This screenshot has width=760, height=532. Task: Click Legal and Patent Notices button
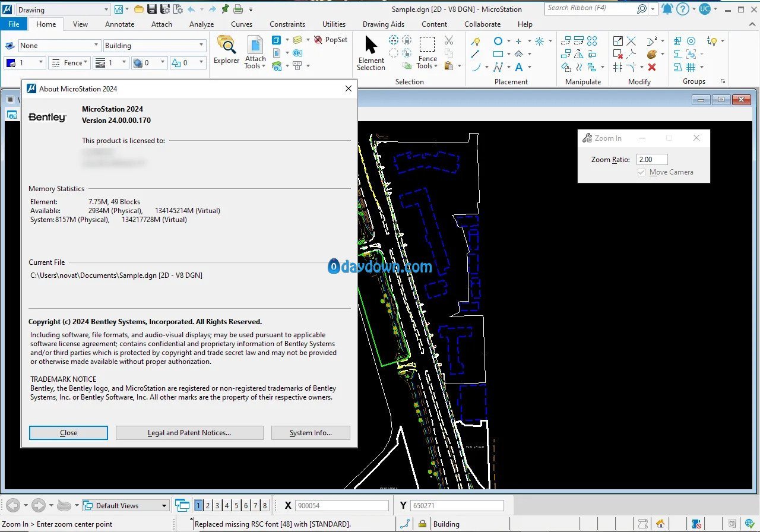[x=189, y=433]
